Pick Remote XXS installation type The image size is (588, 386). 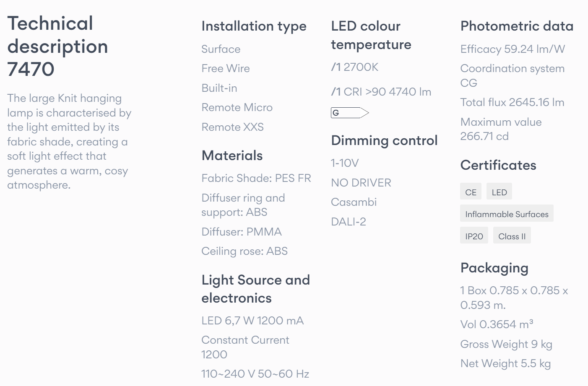(x=232, y=127)
